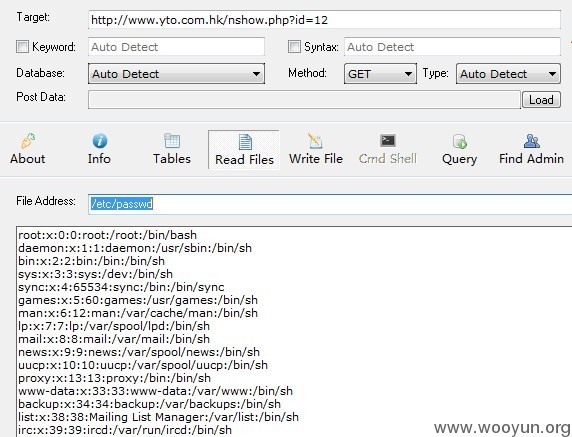Click the proxy:x:13:13 line
The width and height of the screenshot is (572, 437).
click(115, 378)
